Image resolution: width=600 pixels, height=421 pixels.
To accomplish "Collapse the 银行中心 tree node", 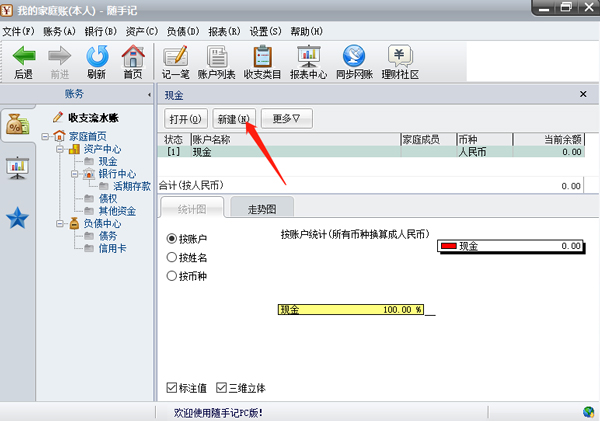I will point(75,174).
